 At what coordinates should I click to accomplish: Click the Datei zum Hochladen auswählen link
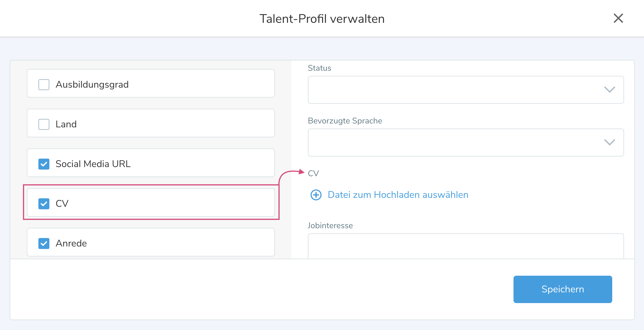click(398, 195)
